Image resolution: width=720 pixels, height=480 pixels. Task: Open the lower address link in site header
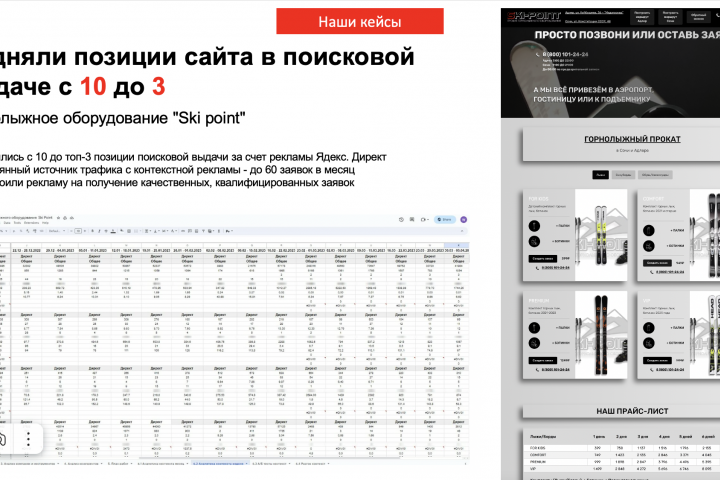(x=588, y=21)
